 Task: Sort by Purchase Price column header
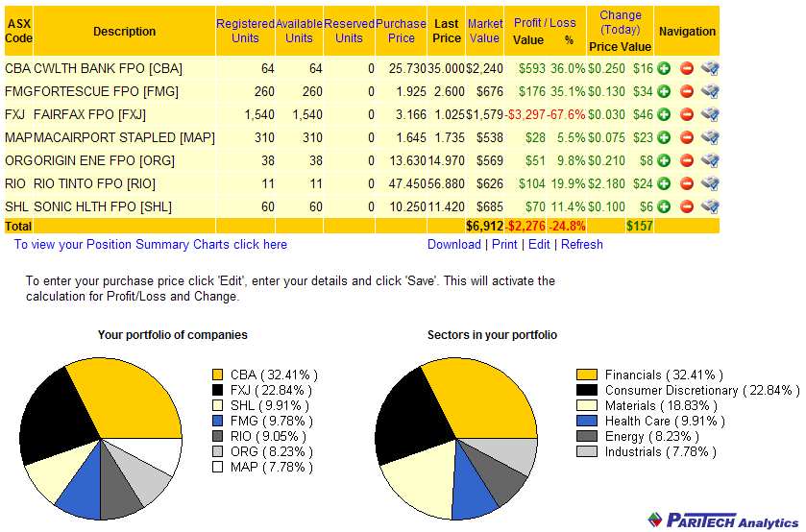(x=401, y=31)
